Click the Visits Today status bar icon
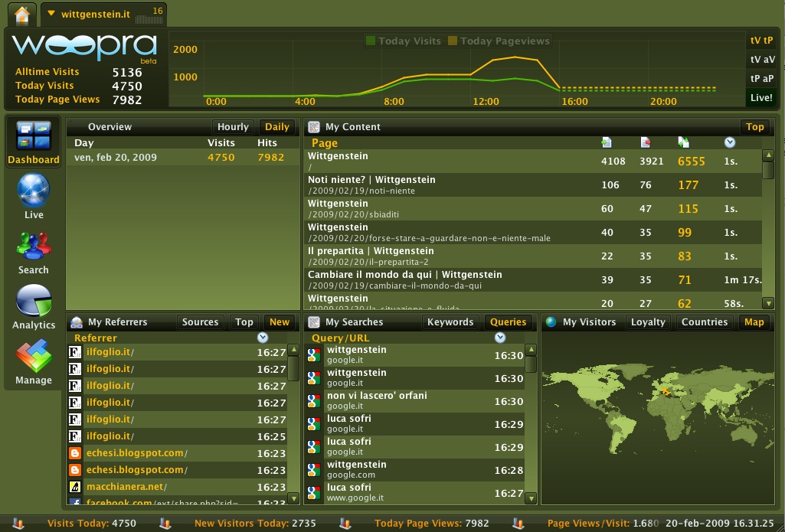The image size is (785, 532). [x=18, y=524]
